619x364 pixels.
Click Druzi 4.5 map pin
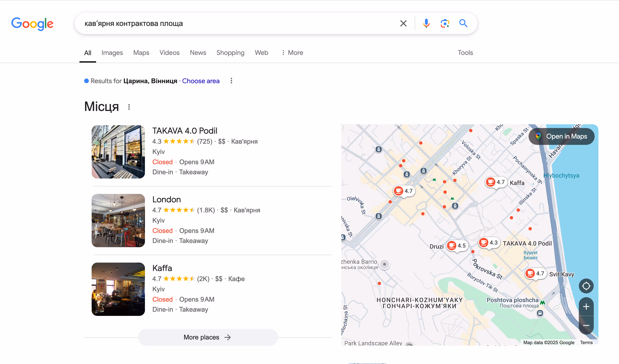point(457,246)
